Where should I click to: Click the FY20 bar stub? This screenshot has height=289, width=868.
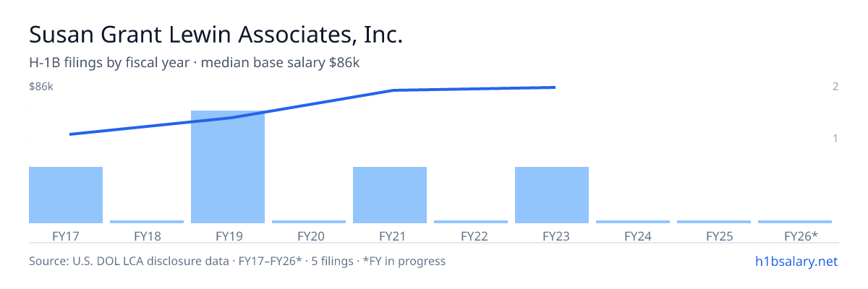[x=309, y=222]
